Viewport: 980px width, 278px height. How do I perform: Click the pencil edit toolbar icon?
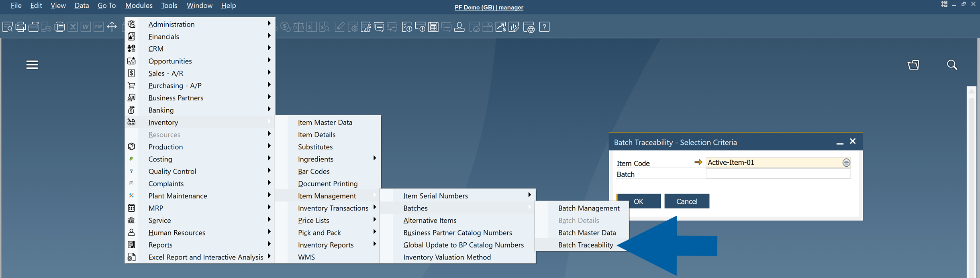tap(339, 27)
